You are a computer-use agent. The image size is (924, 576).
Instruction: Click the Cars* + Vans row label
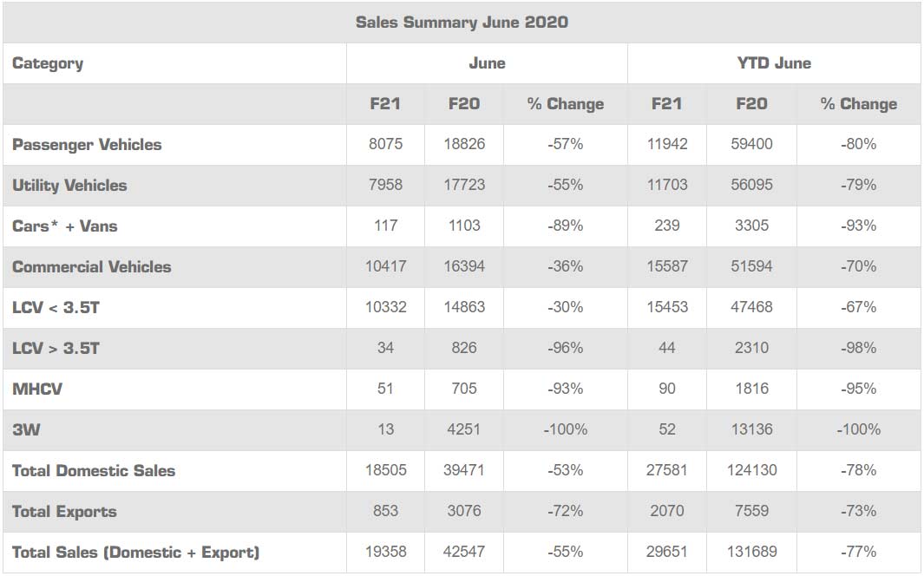pyautogui.click(x=65, y=226)
